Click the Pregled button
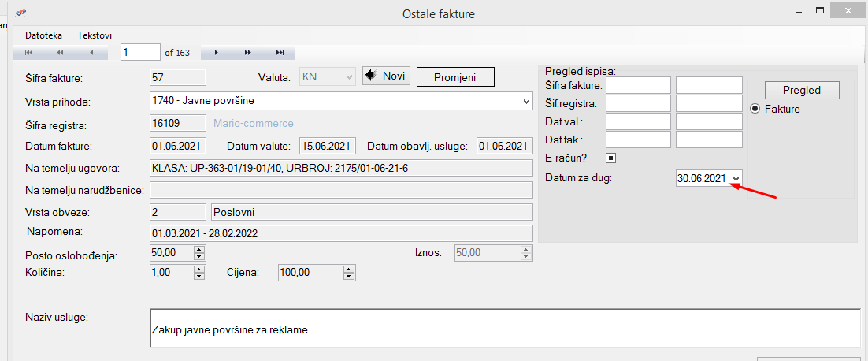The image size is (868, 361). pyautogui.click(x=801, y=90)
